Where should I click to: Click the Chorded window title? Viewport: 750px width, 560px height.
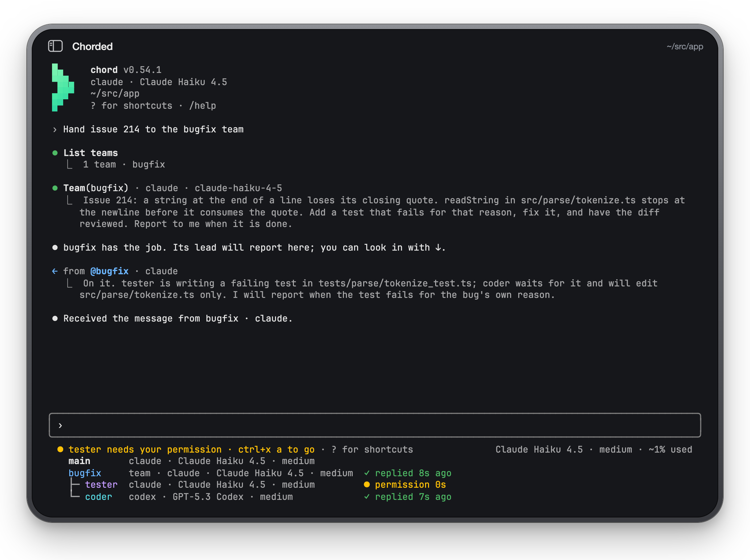tap(92, 46)
